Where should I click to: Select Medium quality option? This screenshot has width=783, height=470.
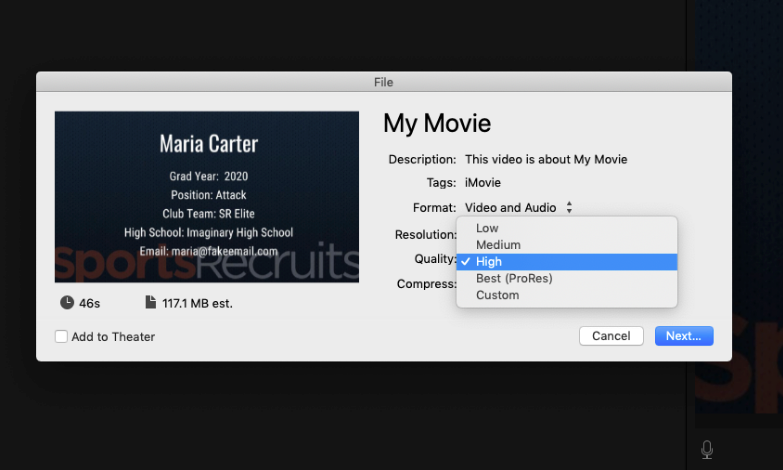tap(567, 245)
